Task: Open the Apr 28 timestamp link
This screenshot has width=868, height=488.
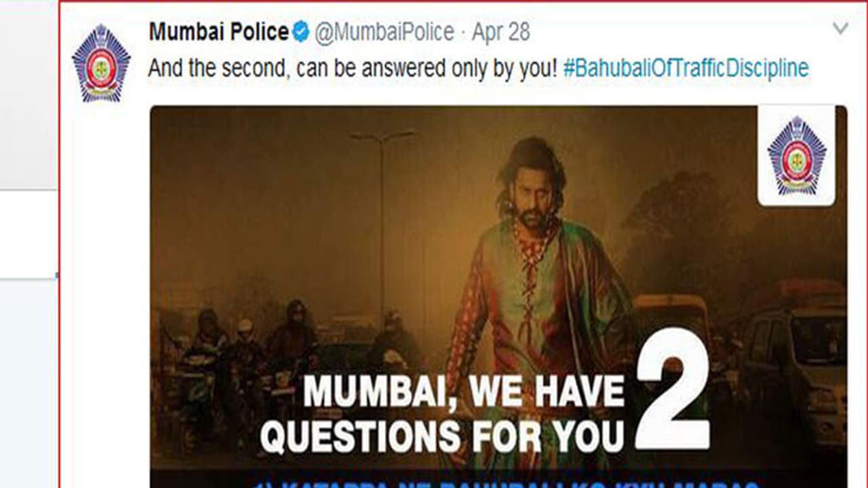Action: click(x=501, y=32)
